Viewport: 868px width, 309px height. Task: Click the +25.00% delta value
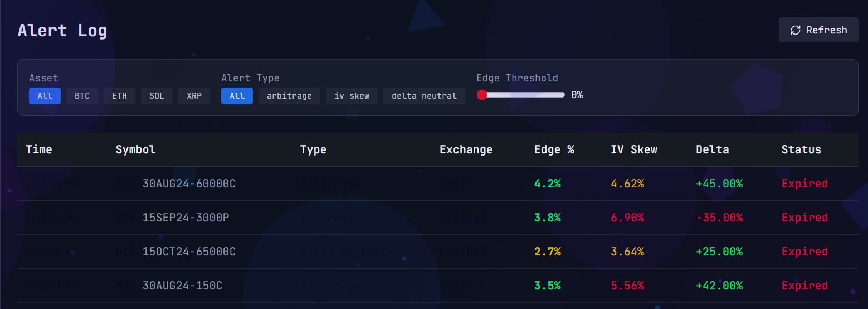pos(719,252)
